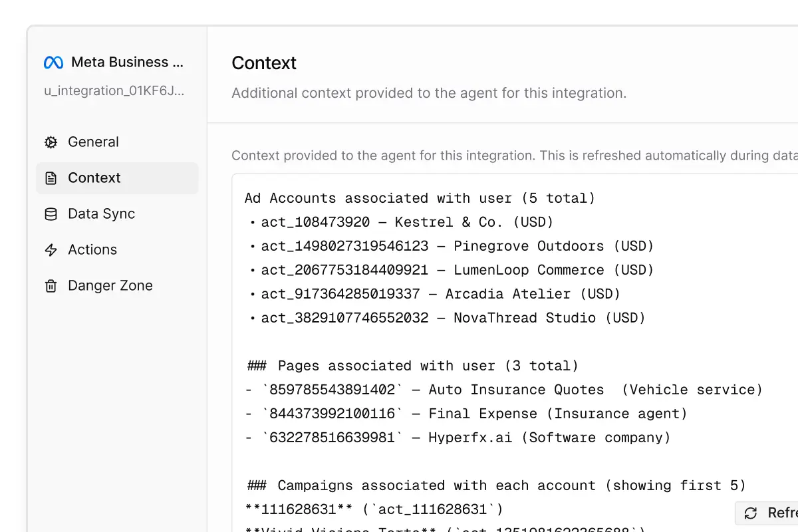Click the Meta infinity logo icon
This screenshot has height=532, width=798.
coord(53,63)
